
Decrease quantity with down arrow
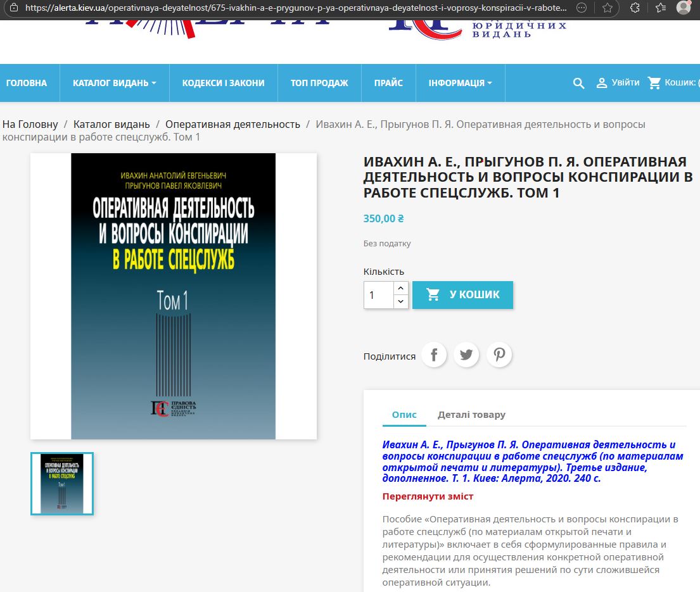point(400,302)
